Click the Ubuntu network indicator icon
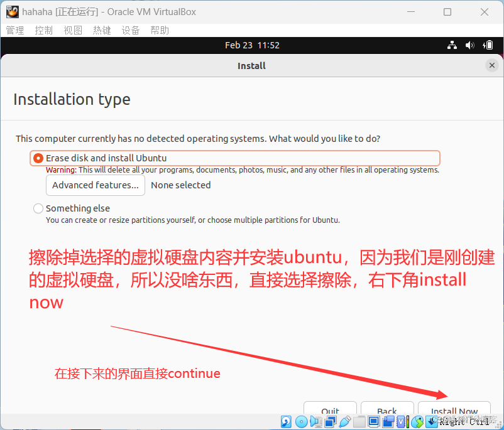Viewport: 504px width, 430px height. pyautogui.click(x=452, y=45)
